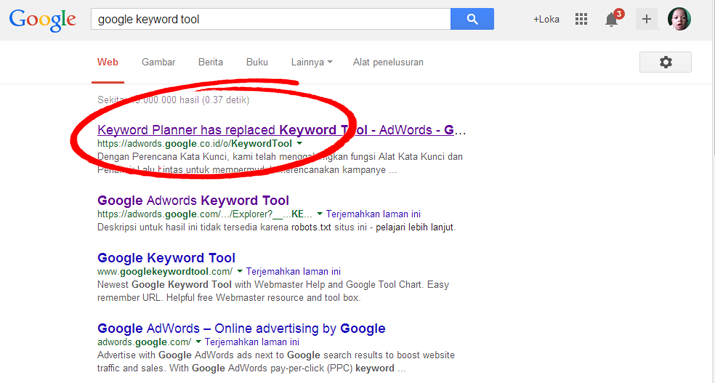Click pelajari lebih lanjut link
The image size is (715, 383).
(415, 227)
